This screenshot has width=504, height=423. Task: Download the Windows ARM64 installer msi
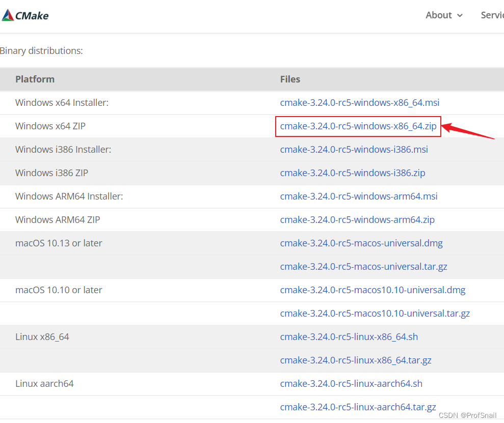click(x=358, y=196)
